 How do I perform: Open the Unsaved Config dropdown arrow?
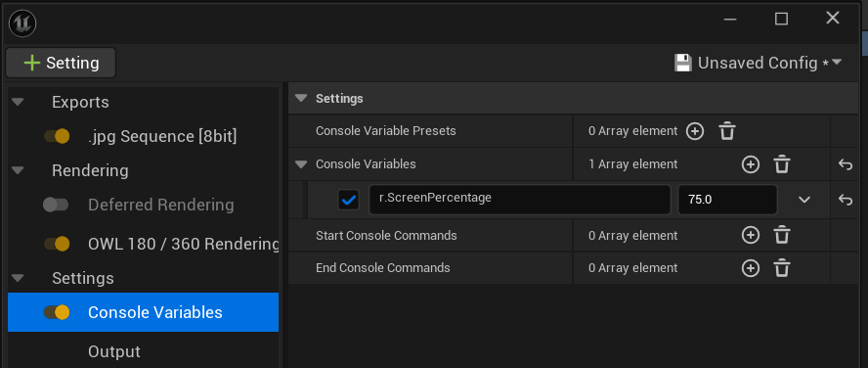click(837, 62)
